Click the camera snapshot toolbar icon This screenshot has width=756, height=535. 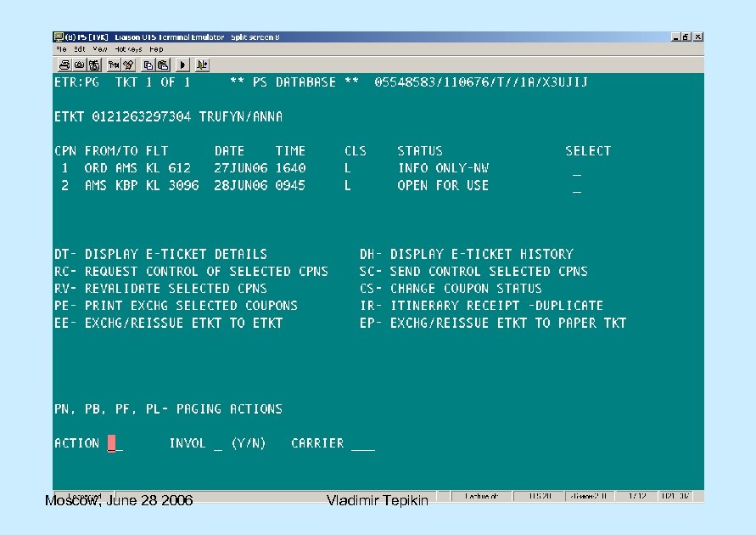click(80, 65)
